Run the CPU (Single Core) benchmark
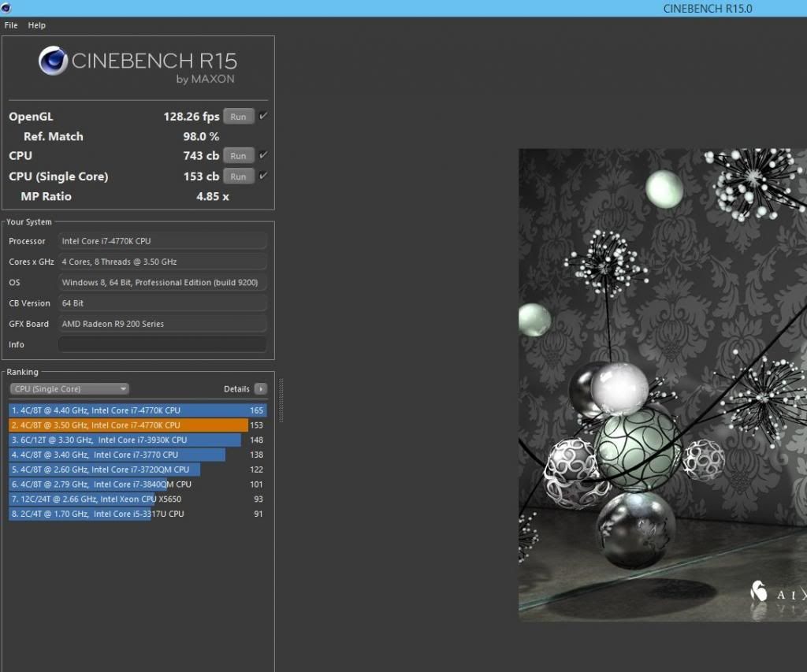 238,176
